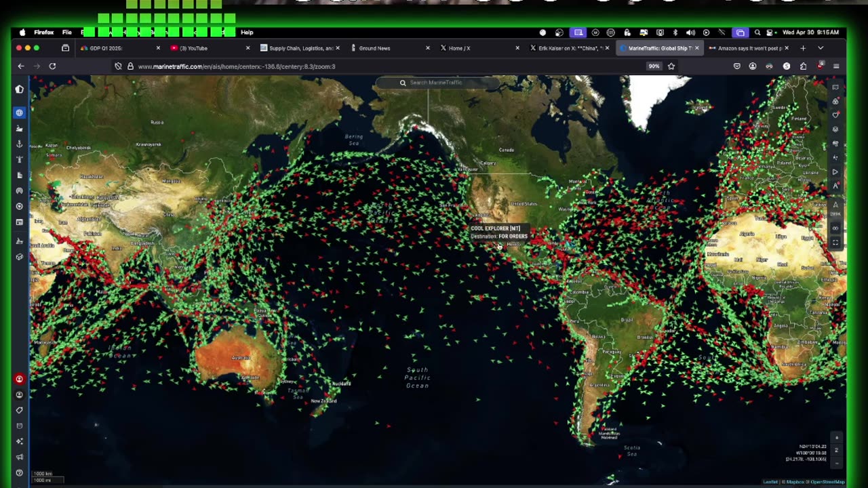This screenshot has height=488, width=868.
Task: Click the infinity link icon on right toolbar
Action: tap(835, 228)
